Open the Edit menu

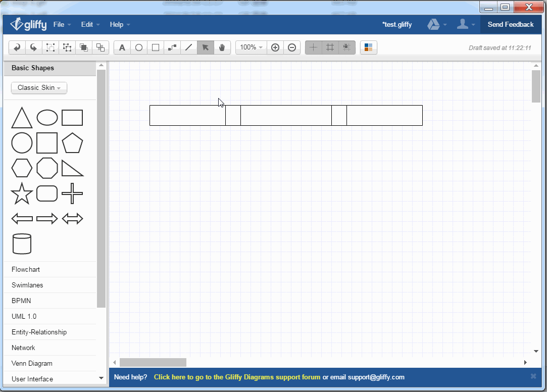point(90,24)
